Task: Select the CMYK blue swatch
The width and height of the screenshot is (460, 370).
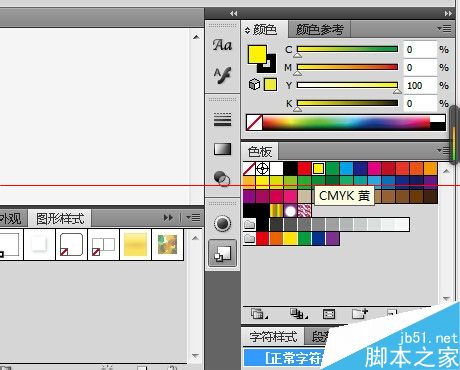Action: (x=360, y=169)
